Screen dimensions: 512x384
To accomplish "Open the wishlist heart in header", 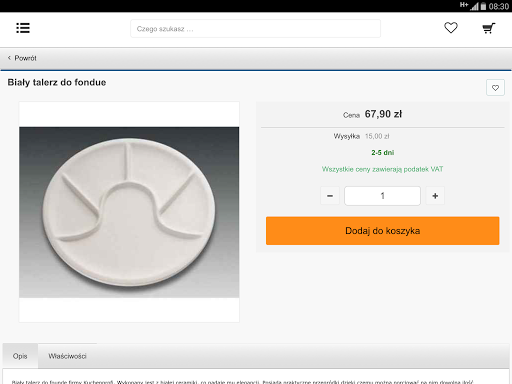I will click(x=451, y=28).
